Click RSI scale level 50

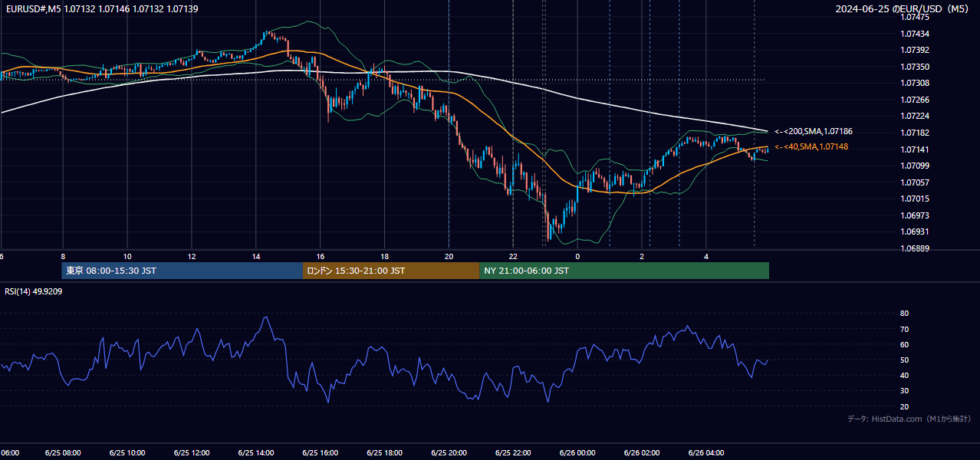[904, 360]
